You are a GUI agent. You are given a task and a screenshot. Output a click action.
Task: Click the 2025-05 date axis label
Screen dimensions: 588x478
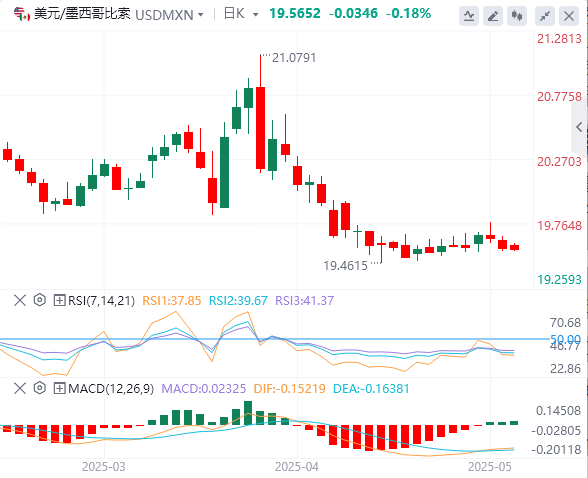pos(490,467)
